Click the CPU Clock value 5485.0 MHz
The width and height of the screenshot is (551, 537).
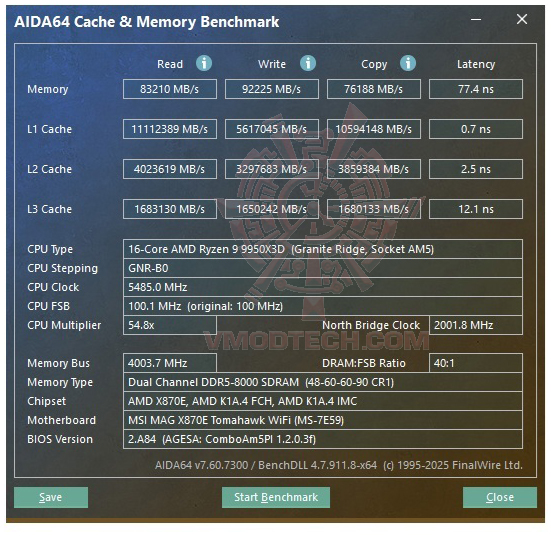tap(323, 287)
